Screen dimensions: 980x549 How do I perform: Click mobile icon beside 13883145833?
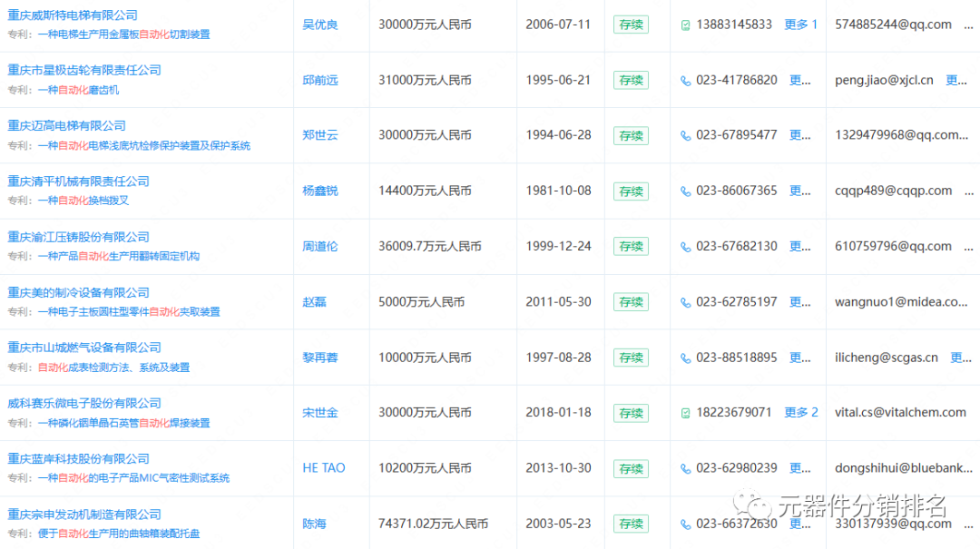click(686, 25)
